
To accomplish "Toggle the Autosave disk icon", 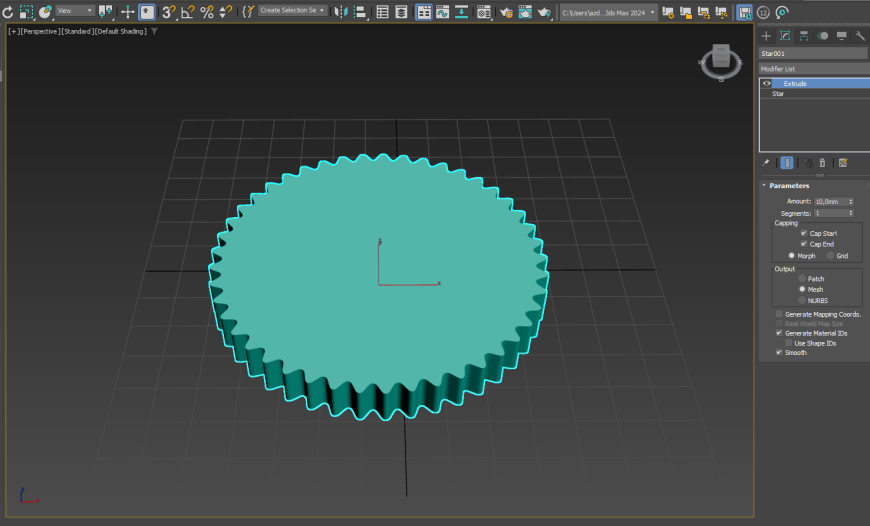I will click(x=745, y=12).
